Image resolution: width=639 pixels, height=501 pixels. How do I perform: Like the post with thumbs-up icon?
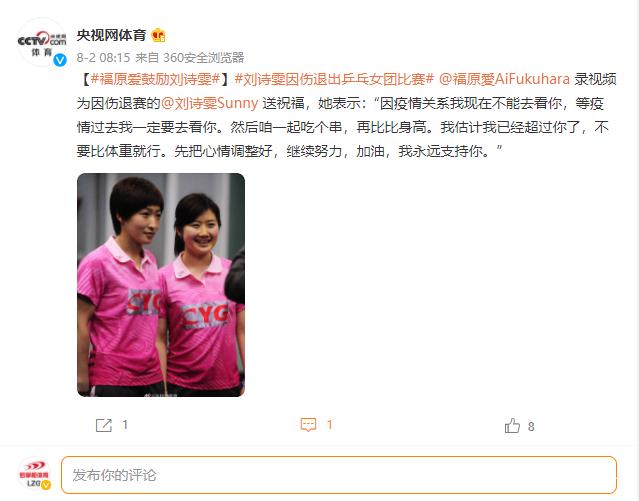[x=512, y=426]
